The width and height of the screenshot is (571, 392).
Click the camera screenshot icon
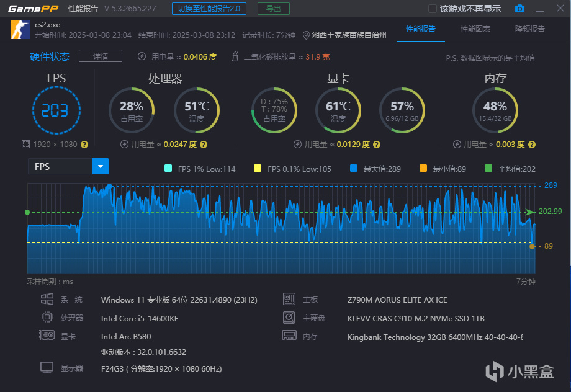[519, 8]
